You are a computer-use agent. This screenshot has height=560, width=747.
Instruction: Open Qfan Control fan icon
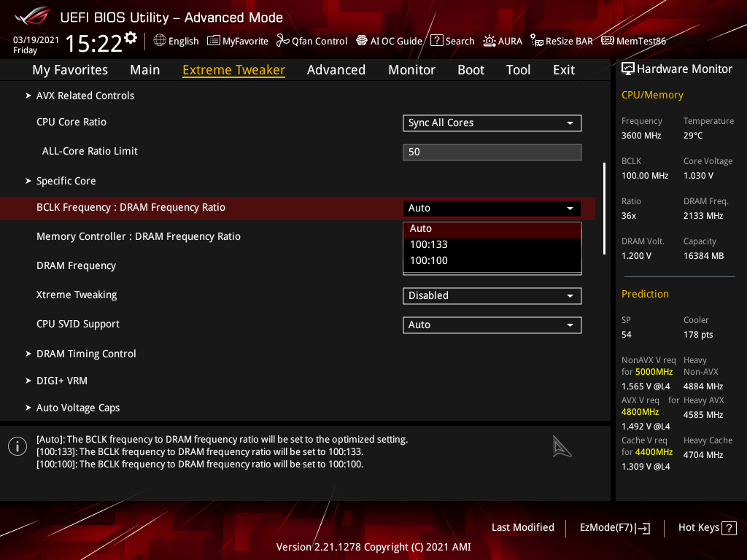283,41
